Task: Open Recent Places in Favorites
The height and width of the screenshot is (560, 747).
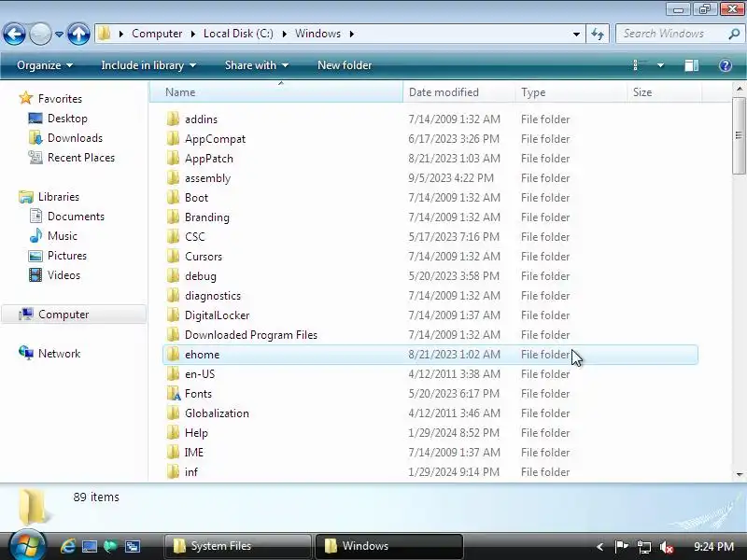Action: tap(81, 158)
